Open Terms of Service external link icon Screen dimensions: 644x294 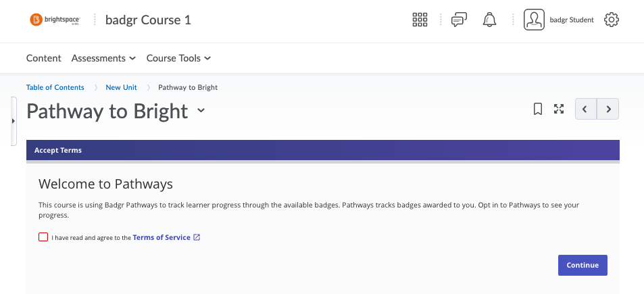pyautogui.click(x=197, y=237)
